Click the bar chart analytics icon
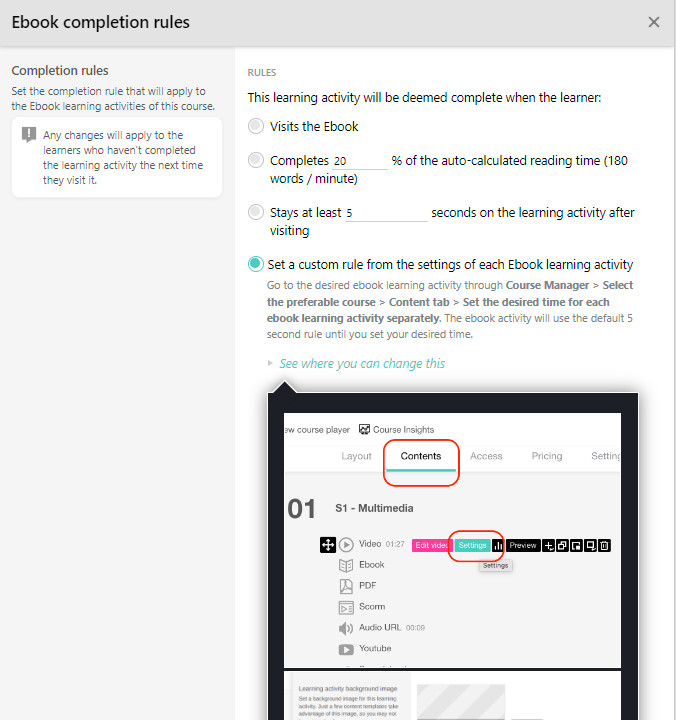This screenshot has height=720, width=676. click(498, 545)
